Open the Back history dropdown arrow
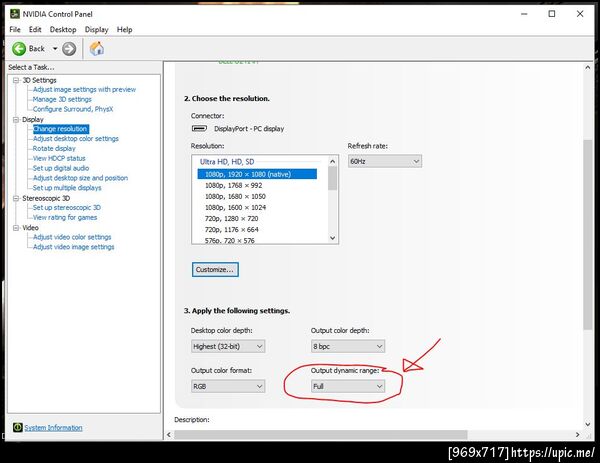Image resolution: width=600 pixels, height=463 pixels. 55,49
